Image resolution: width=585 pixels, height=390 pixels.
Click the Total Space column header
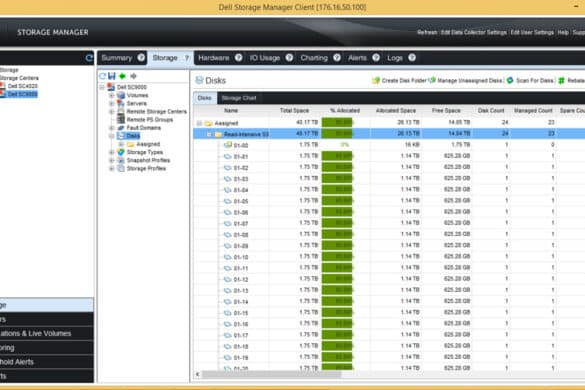[x=294, y=111]
